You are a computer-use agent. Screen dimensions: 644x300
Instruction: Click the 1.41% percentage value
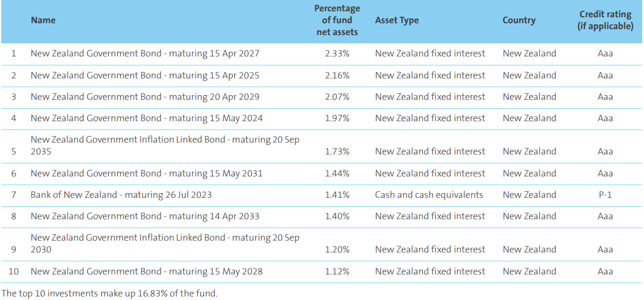point(337,195)
